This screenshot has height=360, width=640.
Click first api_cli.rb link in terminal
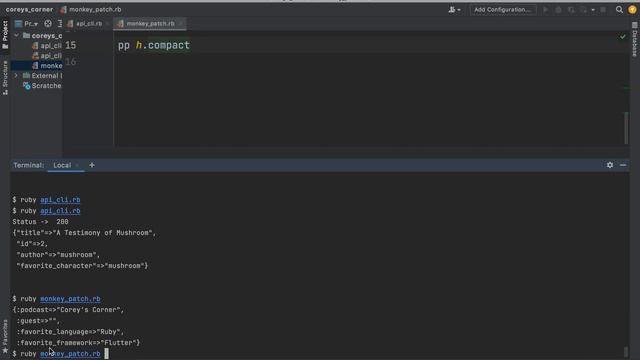(x=60, y=200)
